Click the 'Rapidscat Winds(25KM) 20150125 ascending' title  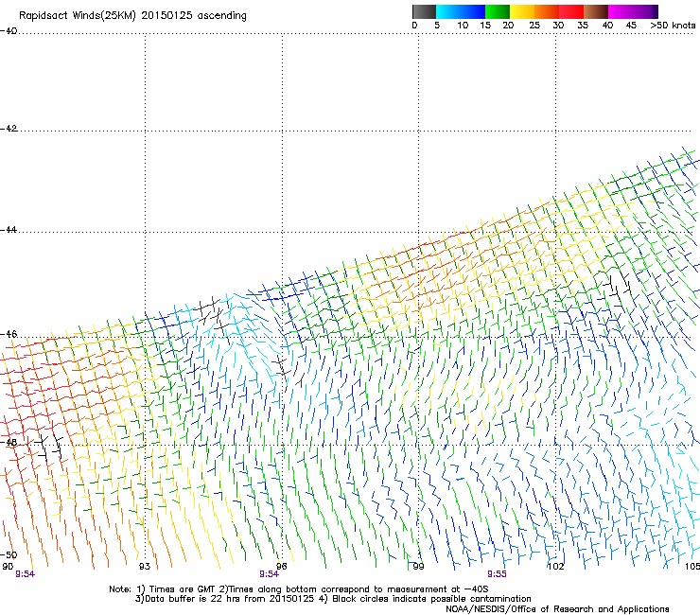(132, 16)
